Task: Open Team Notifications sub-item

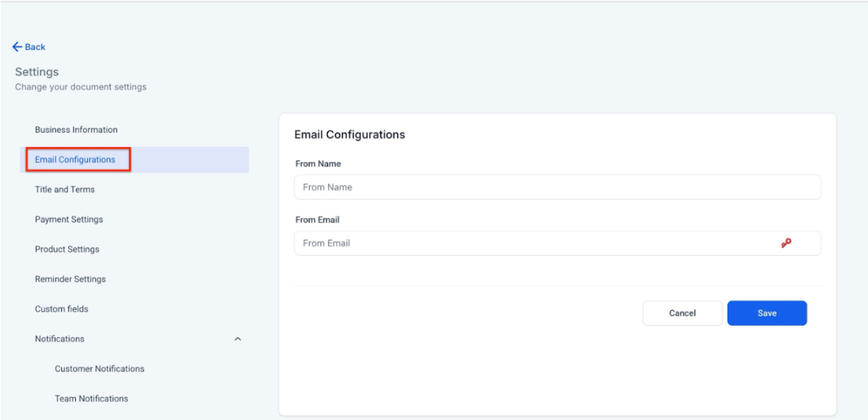Action: (x=91, y=398)
